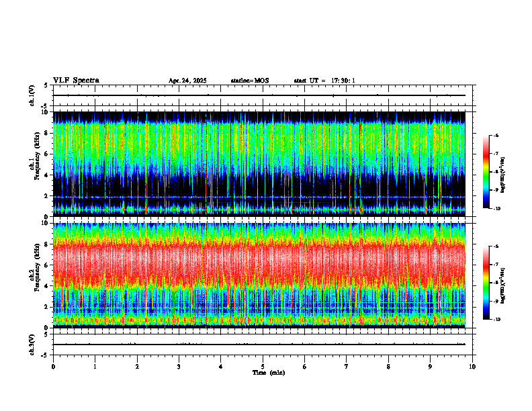The width and height of the screenshot is (532, 411).
Task: Click the 'Time (min)' axis label
Action: pos(269,373)
